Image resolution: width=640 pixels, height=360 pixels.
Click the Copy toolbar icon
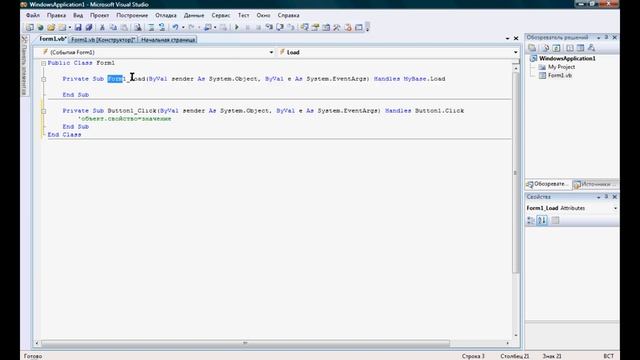pyautogui.click(x=113, y=27)
